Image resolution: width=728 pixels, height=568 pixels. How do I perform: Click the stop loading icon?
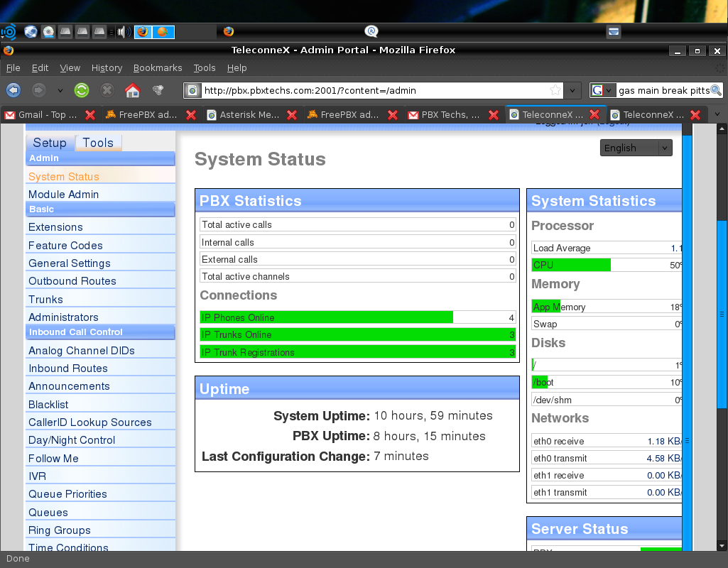(107, 90)
